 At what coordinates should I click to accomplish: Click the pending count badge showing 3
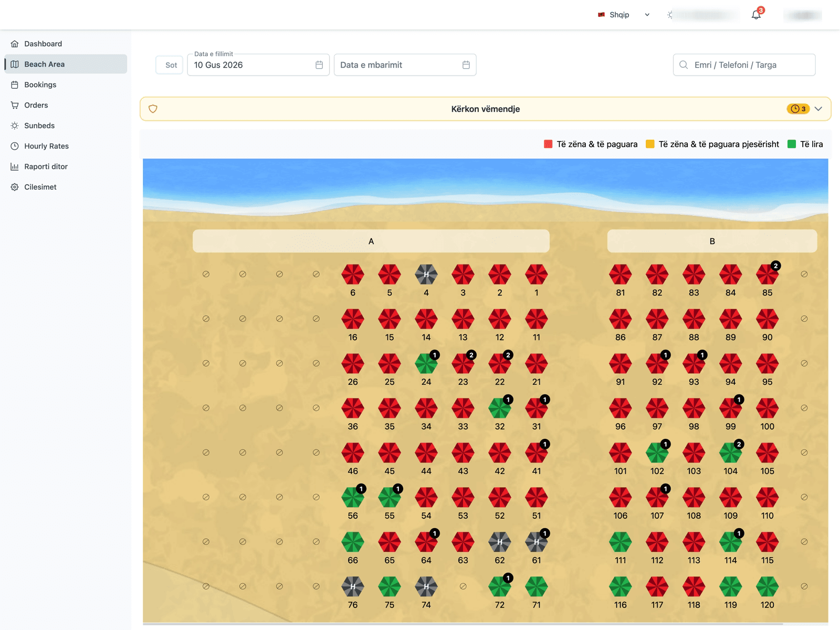(798, 109)
